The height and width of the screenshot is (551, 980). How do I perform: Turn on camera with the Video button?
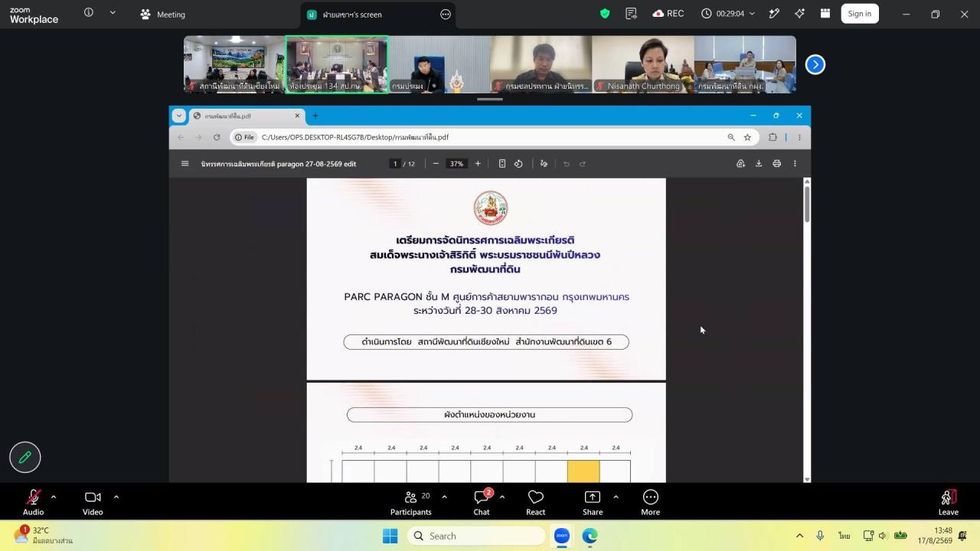[93, 502]
